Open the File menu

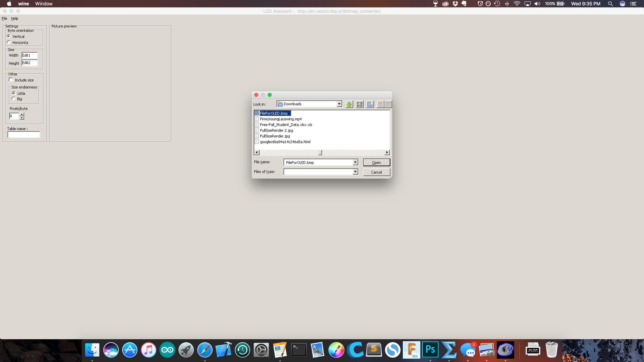(4, 19)
